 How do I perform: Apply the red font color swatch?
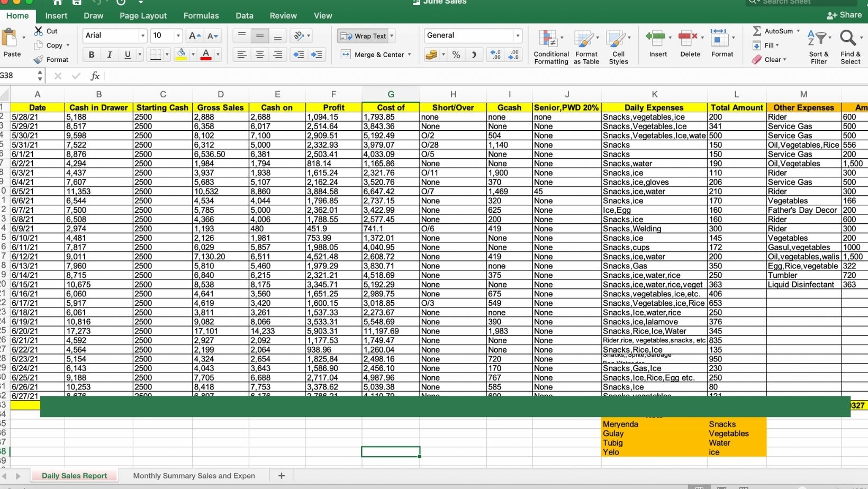(206, 55)
